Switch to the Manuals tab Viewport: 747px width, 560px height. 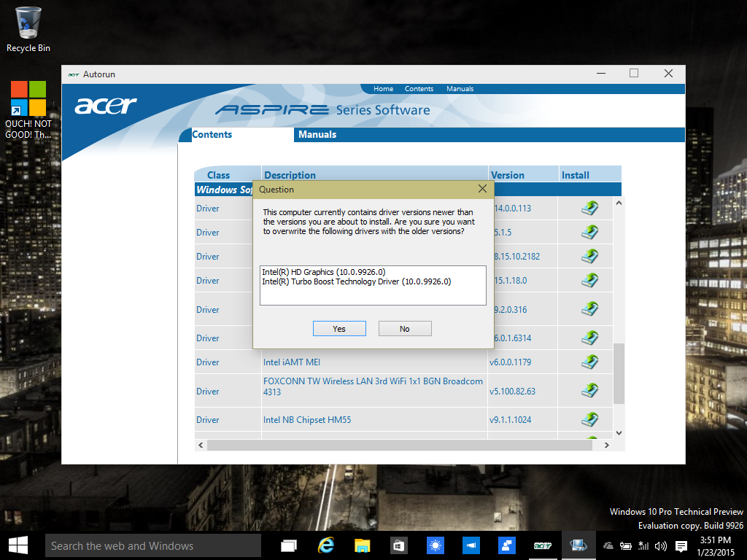(x=317, y=135)
